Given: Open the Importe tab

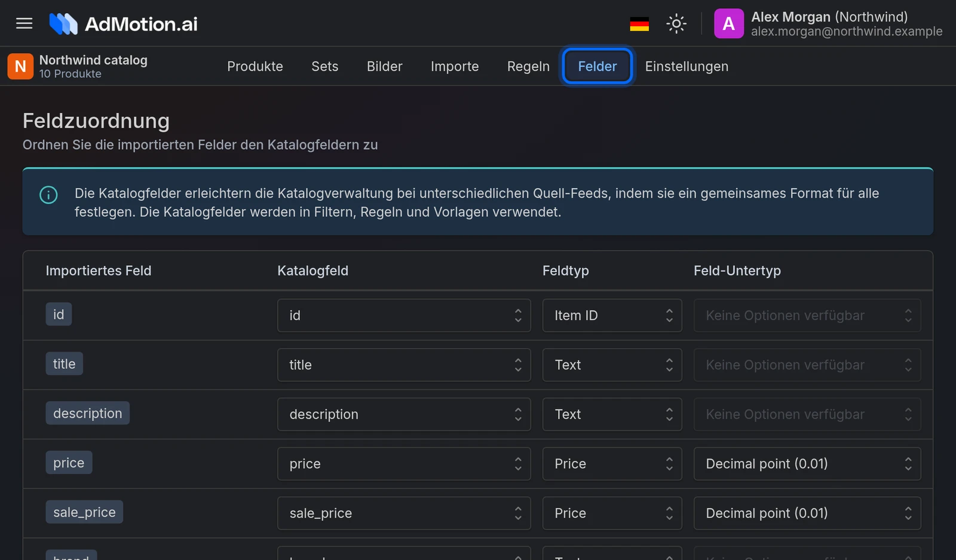Looking at the screenshot, I should click(455, 66).
